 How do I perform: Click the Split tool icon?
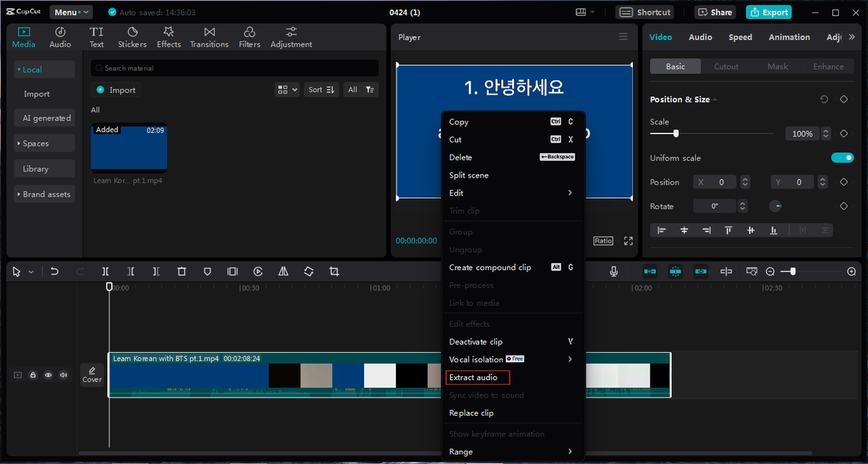106,271
